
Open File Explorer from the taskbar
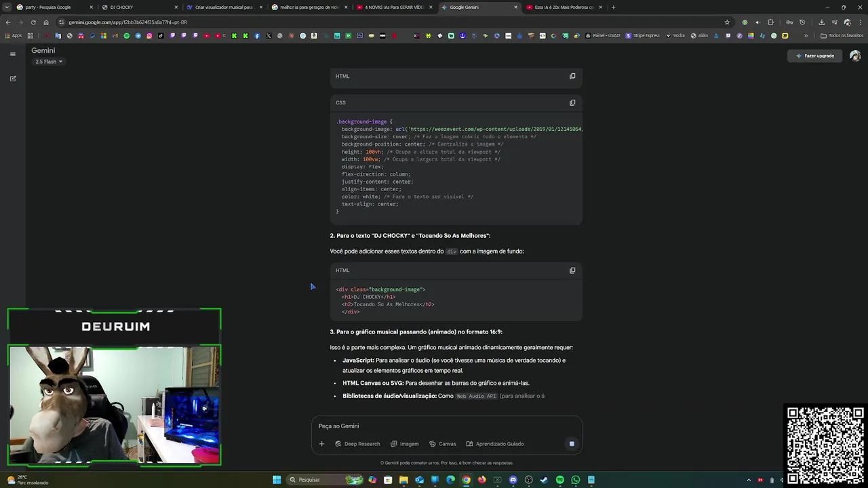[x=403, y=480]
